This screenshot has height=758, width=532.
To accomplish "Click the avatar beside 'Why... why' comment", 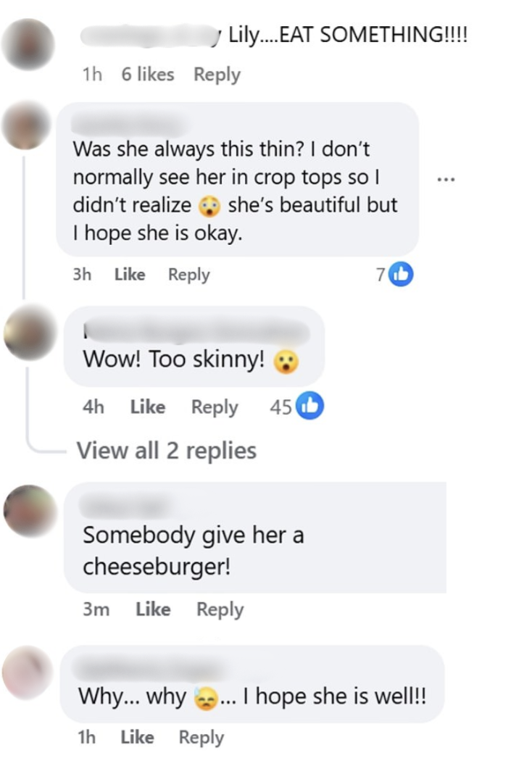I will pyautogui.click(x=28, y=672).
